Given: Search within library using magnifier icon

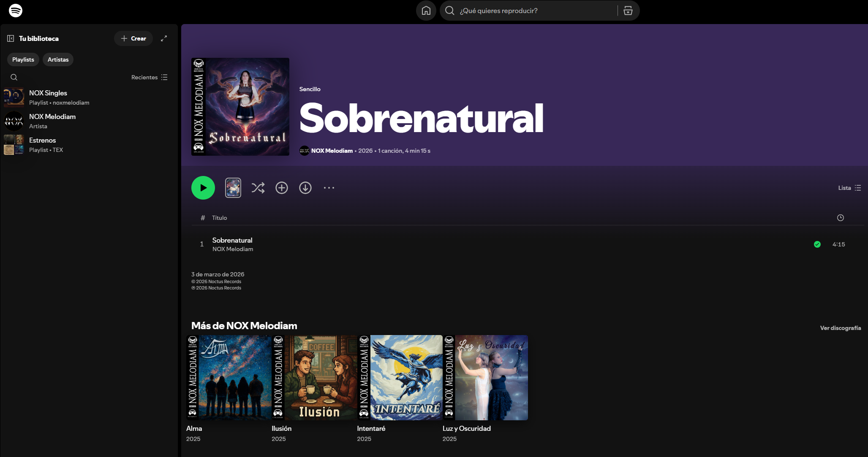Looking at the screenshot, I should tap(14, 77).
